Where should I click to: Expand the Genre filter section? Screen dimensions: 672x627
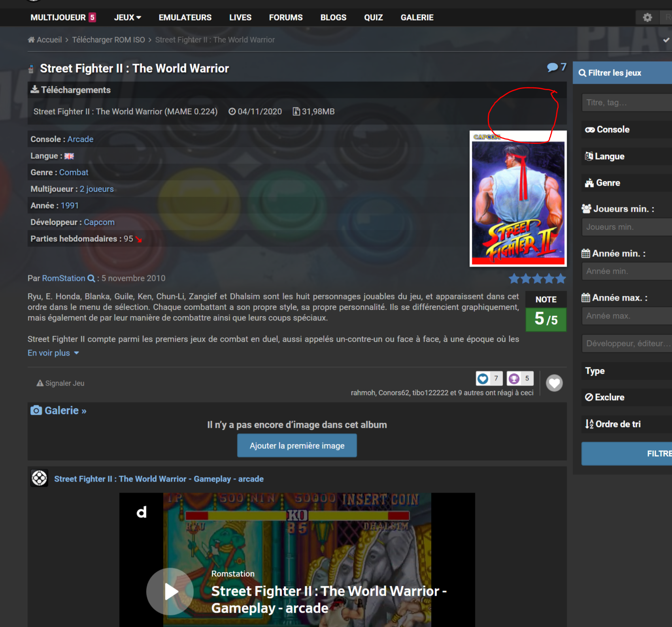(627, 183)
